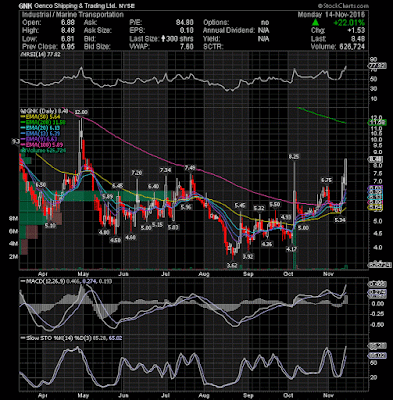Image resolution: width=393 pixels, height=400 pixels.
Task: Click the 12.00 peak price label
Action: coord(81,112)
